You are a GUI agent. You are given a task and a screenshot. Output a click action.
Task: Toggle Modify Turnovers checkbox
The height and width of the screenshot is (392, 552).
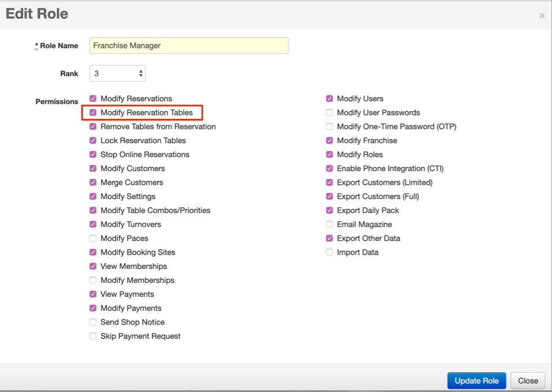(93, 224)
